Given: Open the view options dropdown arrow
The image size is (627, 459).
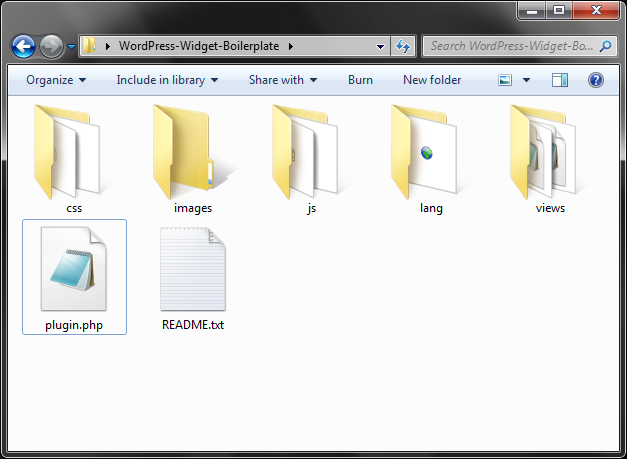Looking at the screenshot, I should [526, 80].
